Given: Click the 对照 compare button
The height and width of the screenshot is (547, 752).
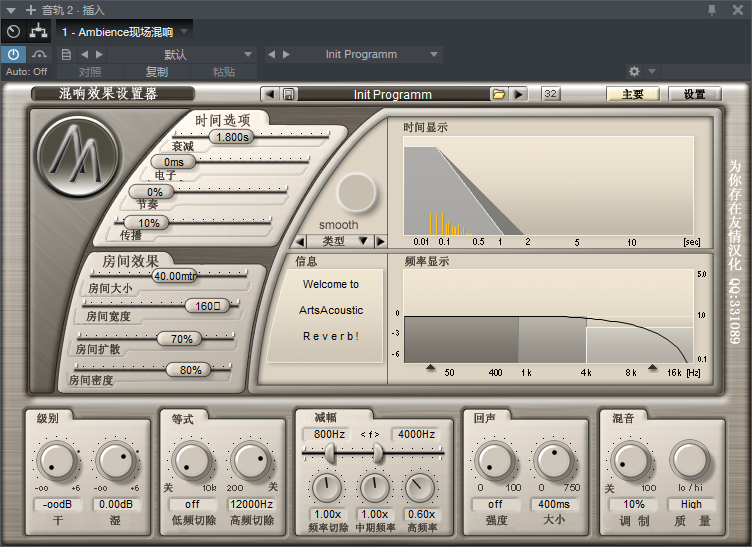Looking at the screenshot, I should click(x=90, y=72).
